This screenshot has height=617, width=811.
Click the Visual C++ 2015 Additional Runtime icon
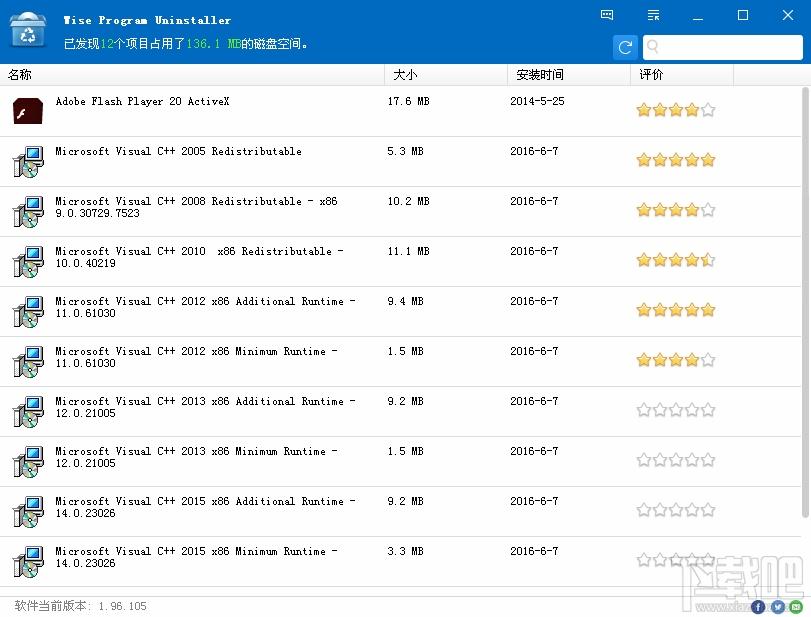pos(28,511)
